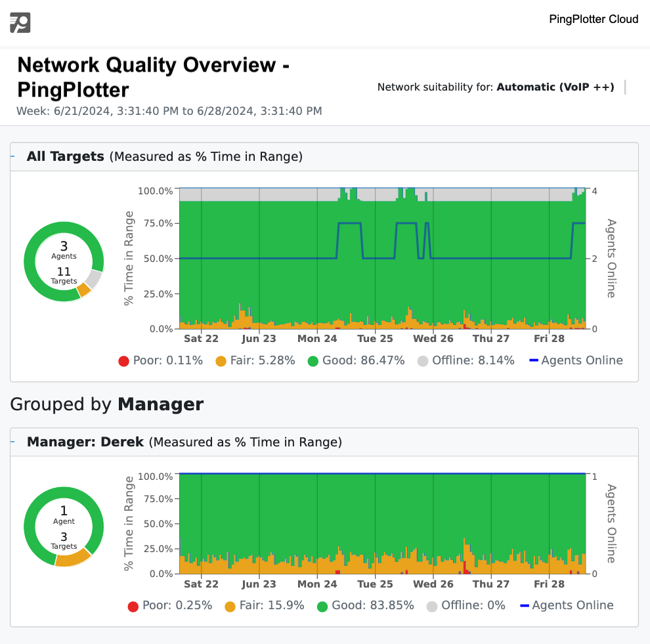Select the Manager: Derek panel header
This screenshot has height=644, width=650.
pos(85,442)
